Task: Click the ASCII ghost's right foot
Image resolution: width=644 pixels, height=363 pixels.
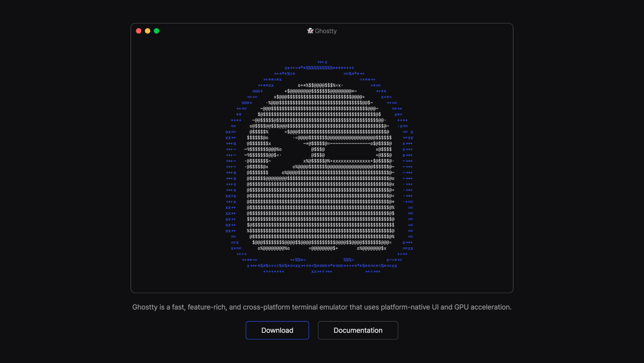Action: [371, 248]
